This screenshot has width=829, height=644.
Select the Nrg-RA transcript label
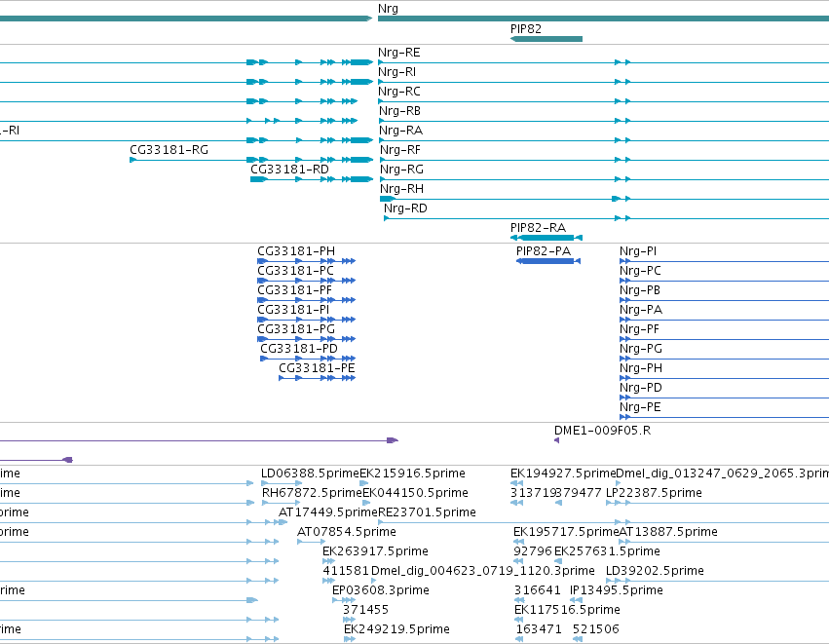(400, 131)
